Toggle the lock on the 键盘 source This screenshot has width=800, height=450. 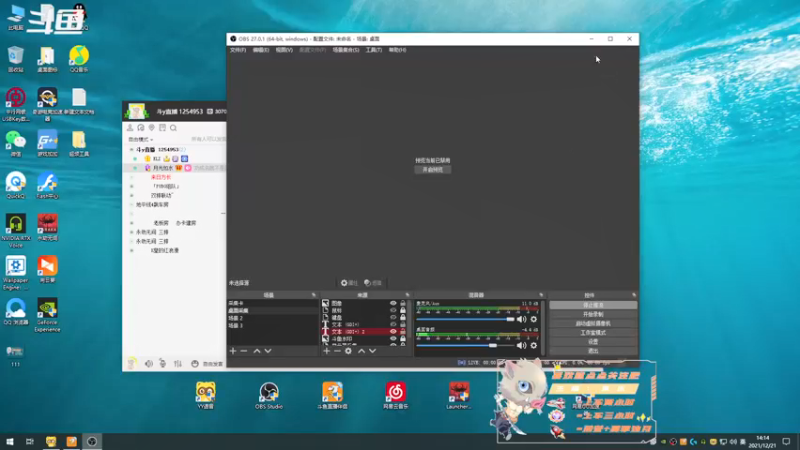pyautogui.click(x=403, y=317)
